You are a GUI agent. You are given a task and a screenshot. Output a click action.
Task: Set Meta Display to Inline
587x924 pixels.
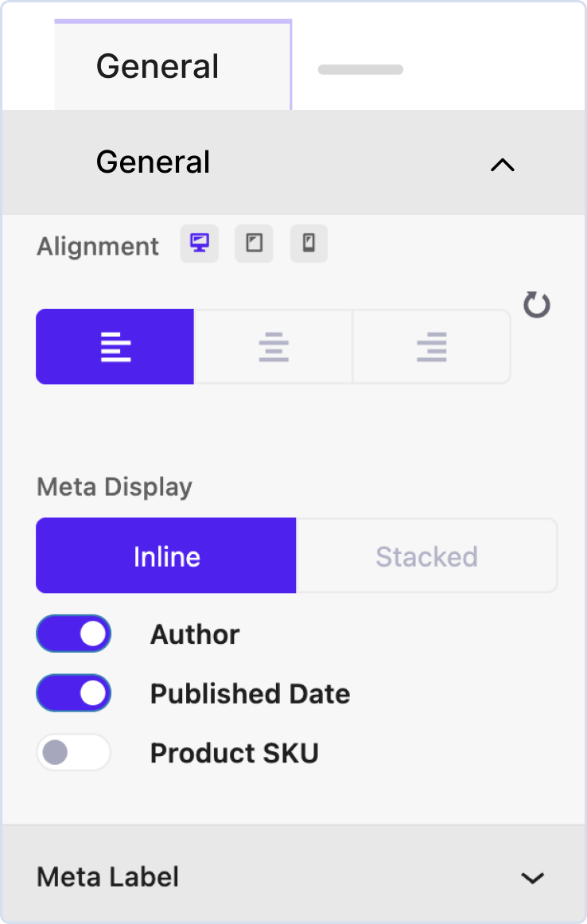(x=166, y=556)
